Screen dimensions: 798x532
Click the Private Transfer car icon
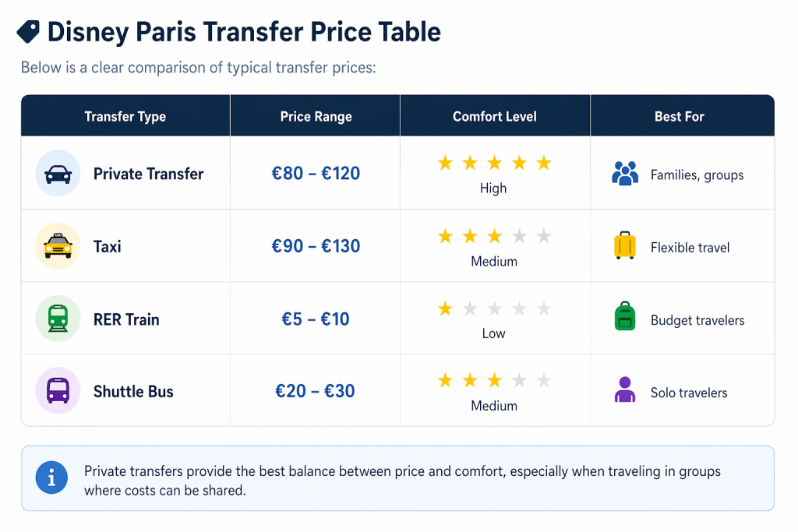(x=58, y=174)
